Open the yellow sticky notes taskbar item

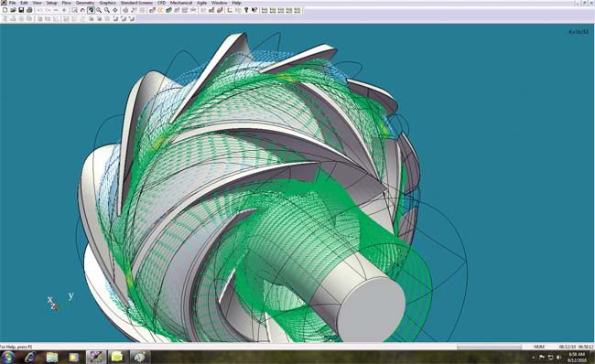click(x=117, y=358)
